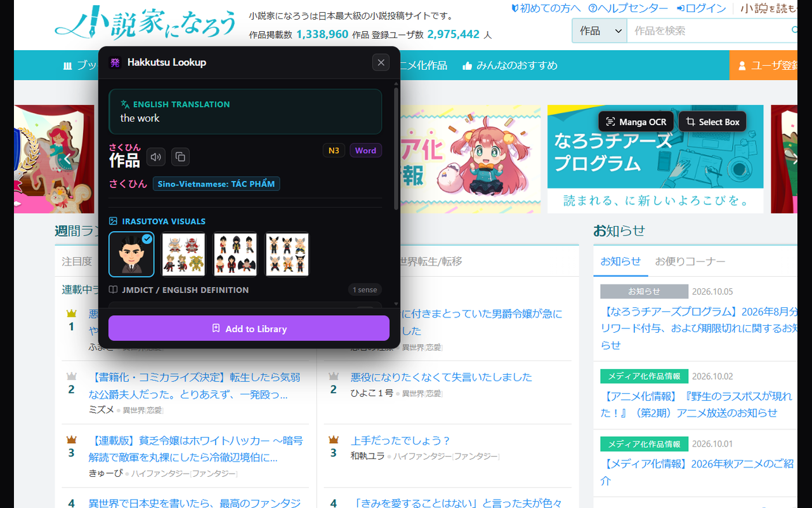Select the businessman Irasutoya thumbnail
The width and height of the screenshot is (812, 508).
coord(131,254)
